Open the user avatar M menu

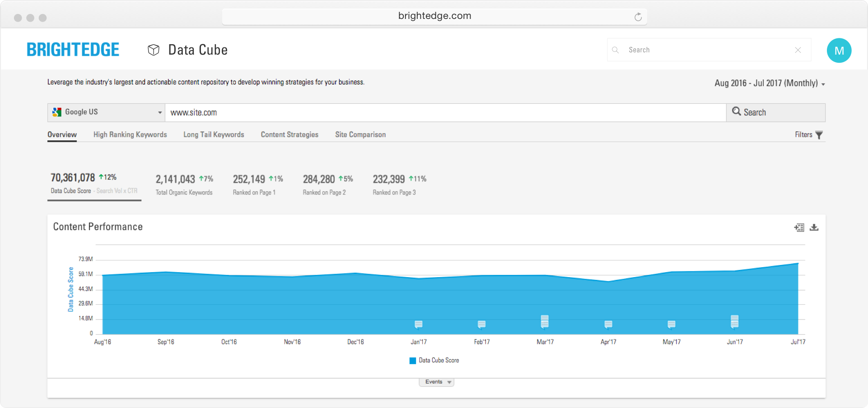coord(839,51)
